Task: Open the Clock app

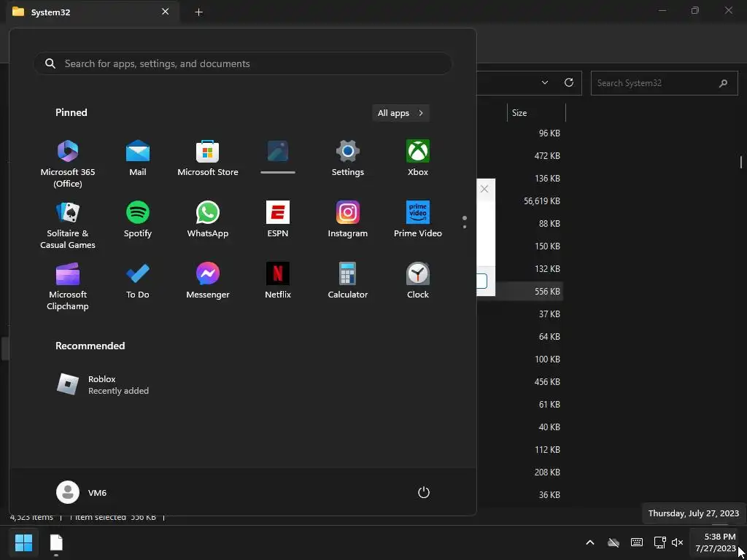Action: click(x=418, y=281)
